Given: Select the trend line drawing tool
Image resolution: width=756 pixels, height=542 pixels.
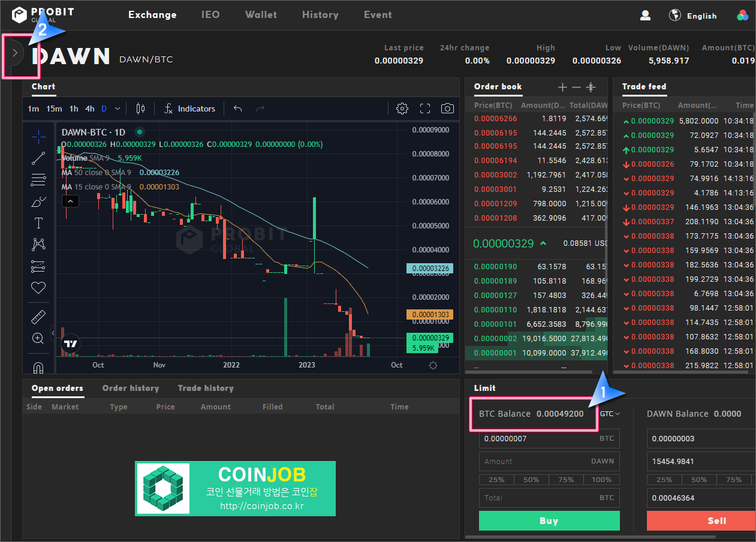Looking at the screenshot, I should (x=38, y=158).
